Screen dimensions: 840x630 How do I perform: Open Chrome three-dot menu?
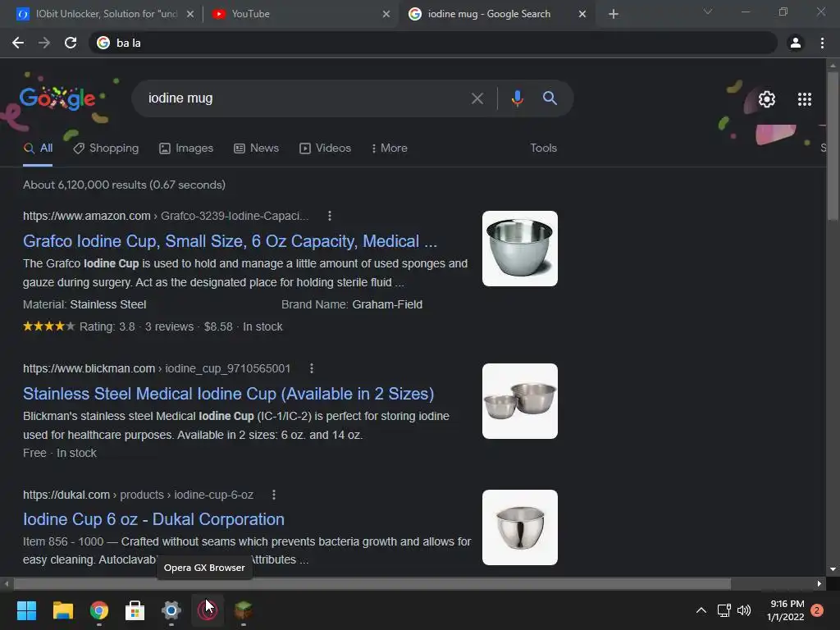822,43
